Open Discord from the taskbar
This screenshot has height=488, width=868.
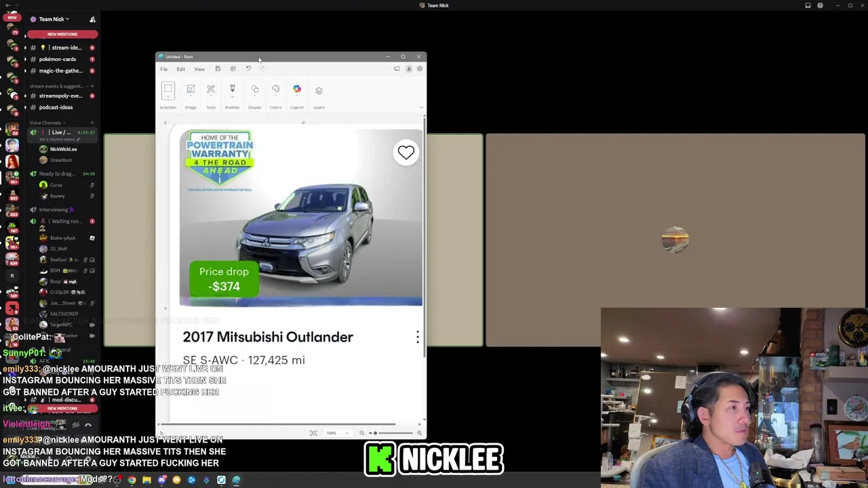pyautogui.click(x=161, y=480)
